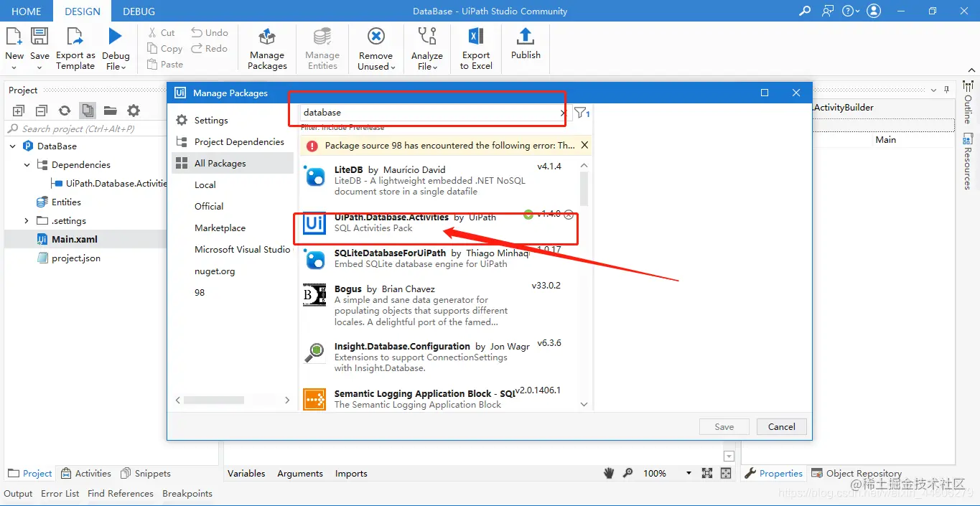Open the help question mark menu
The height and width of the screenshot is (506, 980).
[x=851, y=11]
